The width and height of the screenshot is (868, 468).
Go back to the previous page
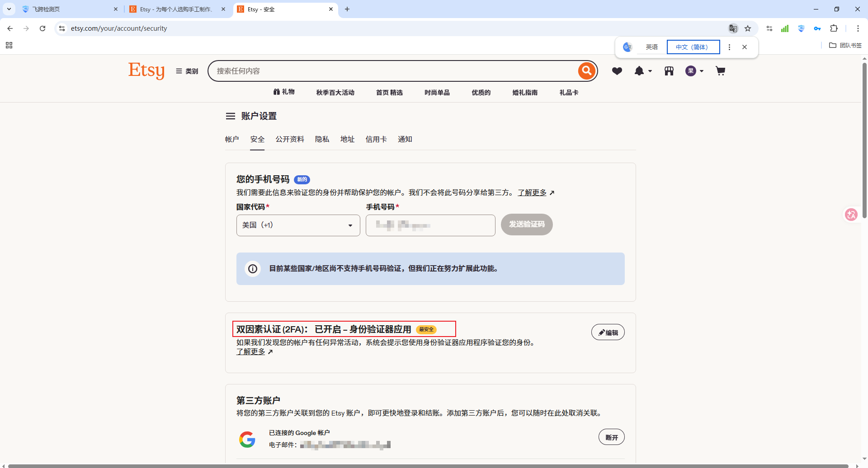coord(10,28)
